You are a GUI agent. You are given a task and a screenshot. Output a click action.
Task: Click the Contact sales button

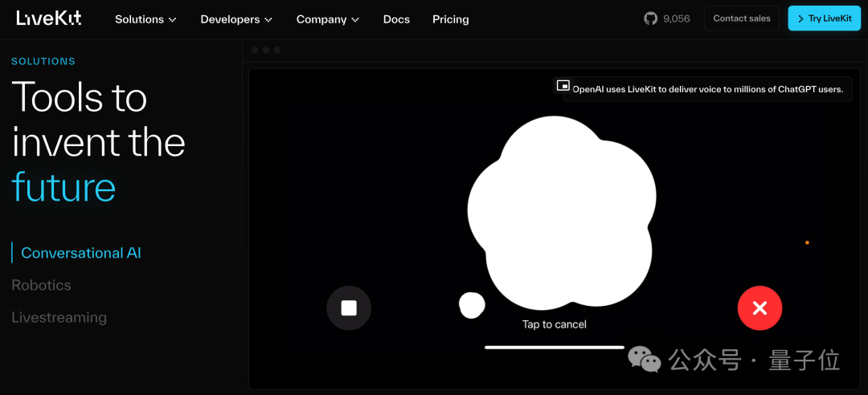pyautogui.click(x=741, y=18)
